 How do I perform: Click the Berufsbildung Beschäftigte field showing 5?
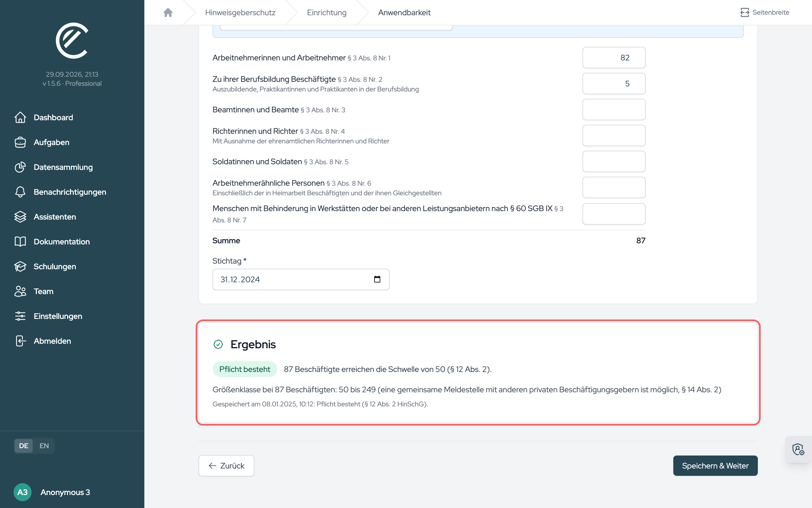(x=614, y=84)
